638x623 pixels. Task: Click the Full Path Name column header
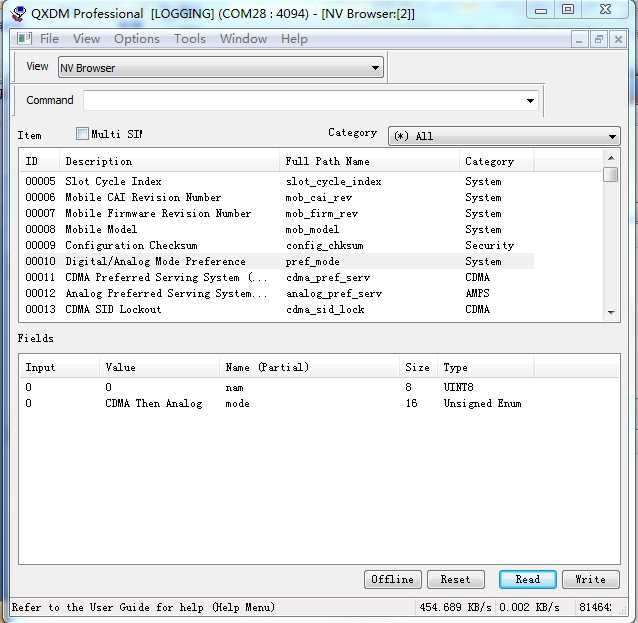(369, 162)
